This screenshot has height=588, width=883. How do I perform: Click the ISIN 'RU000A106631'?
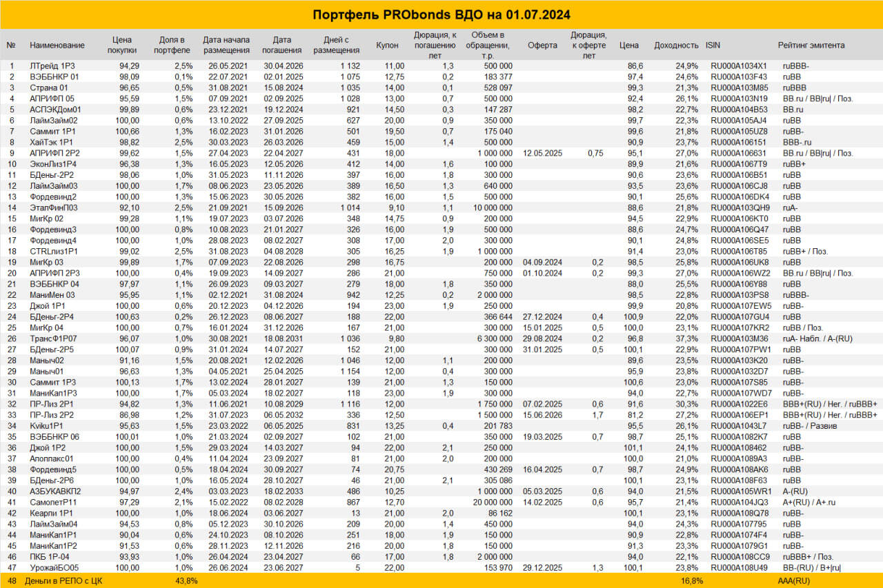(x=739, y=153)
